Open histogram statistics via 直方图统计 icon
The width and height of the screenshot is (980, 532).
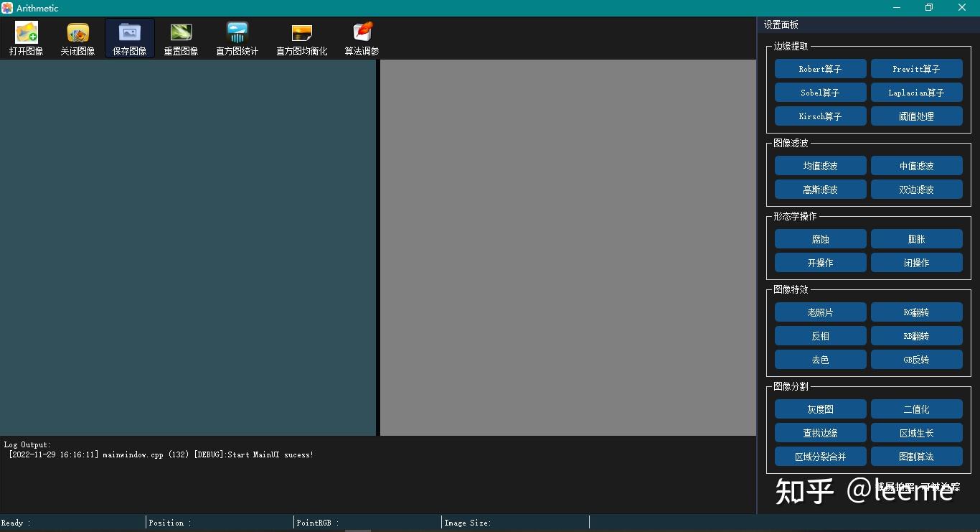237,37
